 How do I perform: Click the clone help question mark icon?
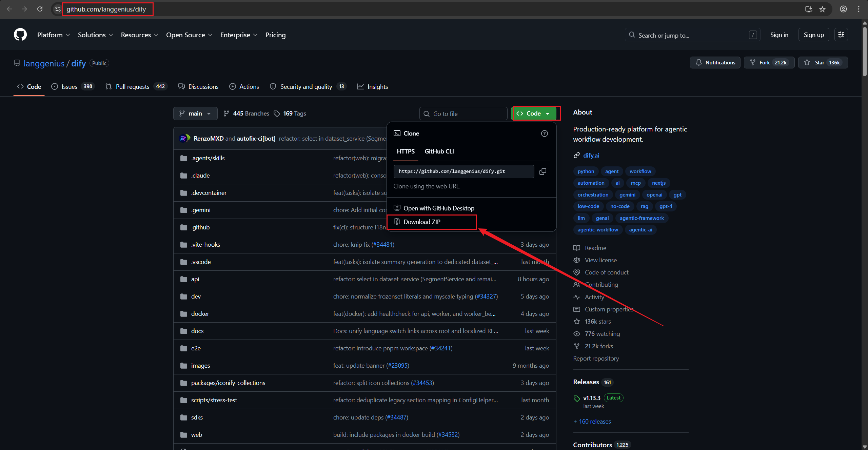[x=544, y=134]
